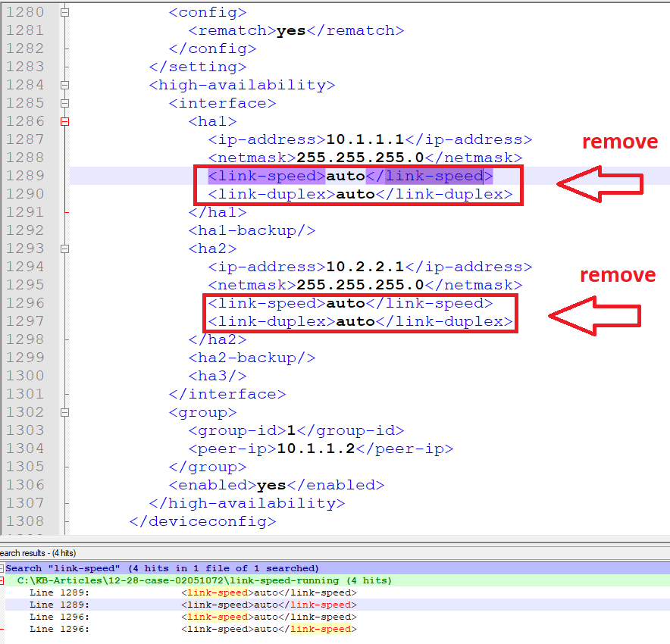
Task: Collapse the link-speed-running file node in search results
Action: [2, 580]
